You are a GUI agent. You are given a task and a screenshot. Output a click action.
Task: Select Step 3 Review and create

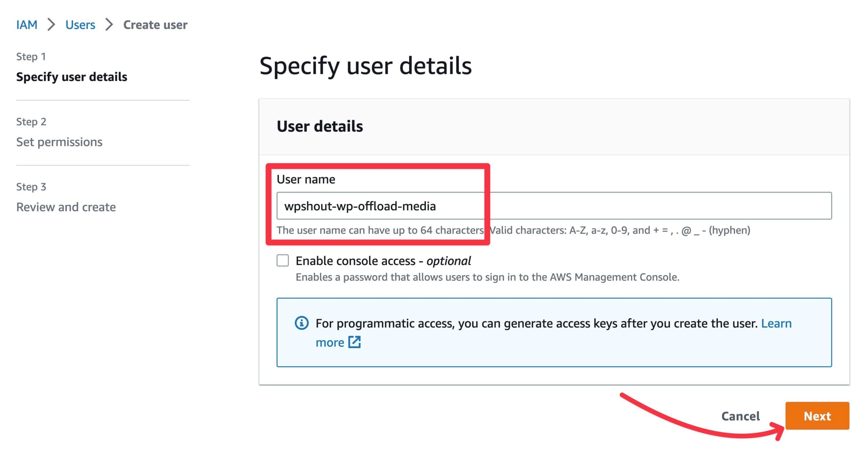coord(66,207)
